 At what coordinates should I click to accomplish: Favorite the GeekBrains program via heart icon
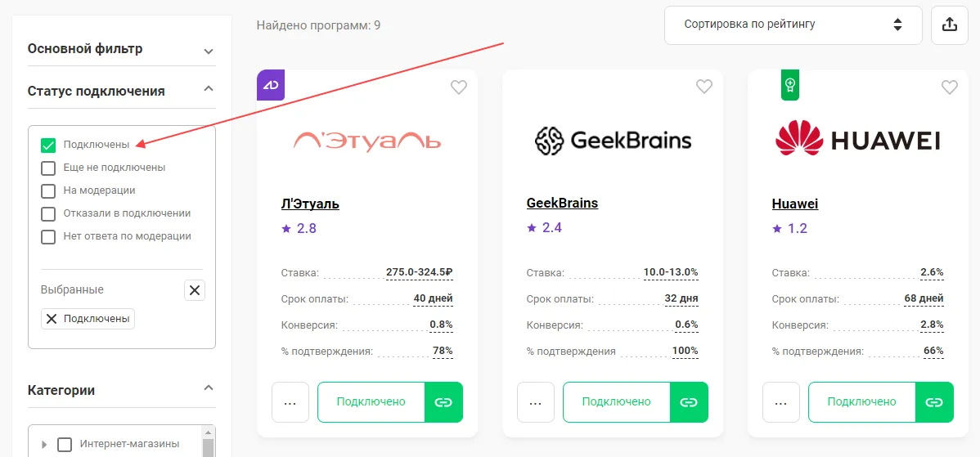pyautogui.click(x=704, y=87)
